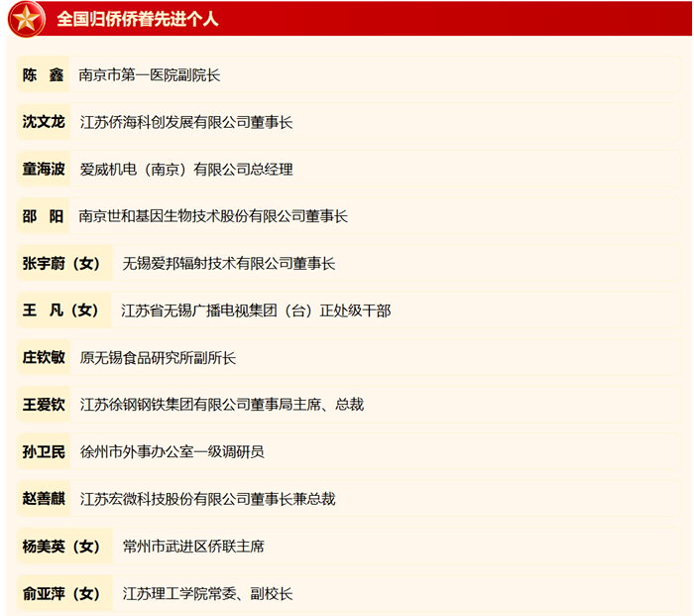Click the star emblem icon in header
The image size is (694, 616).
coord(26,18)
